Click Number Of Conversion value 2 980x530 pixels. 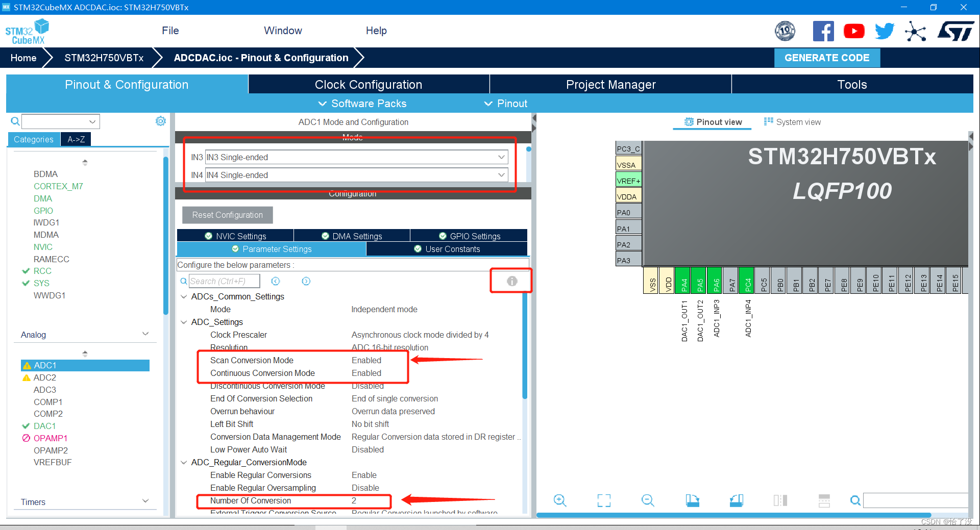tap(354, 500)
